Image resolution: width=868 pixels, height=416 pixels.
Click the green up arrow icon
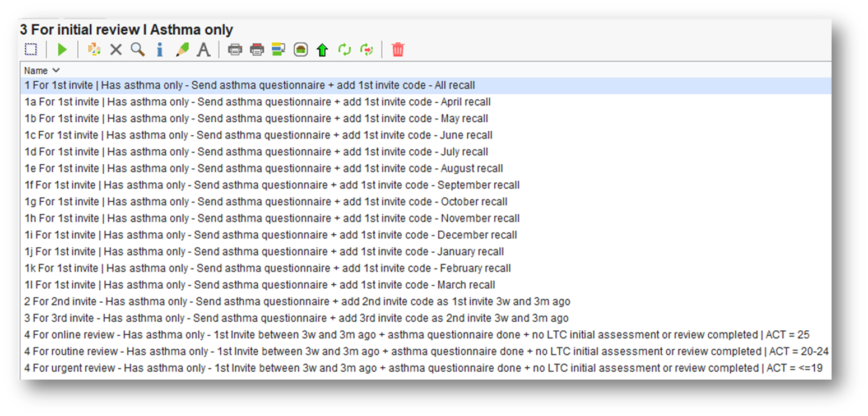coord(322,50)
